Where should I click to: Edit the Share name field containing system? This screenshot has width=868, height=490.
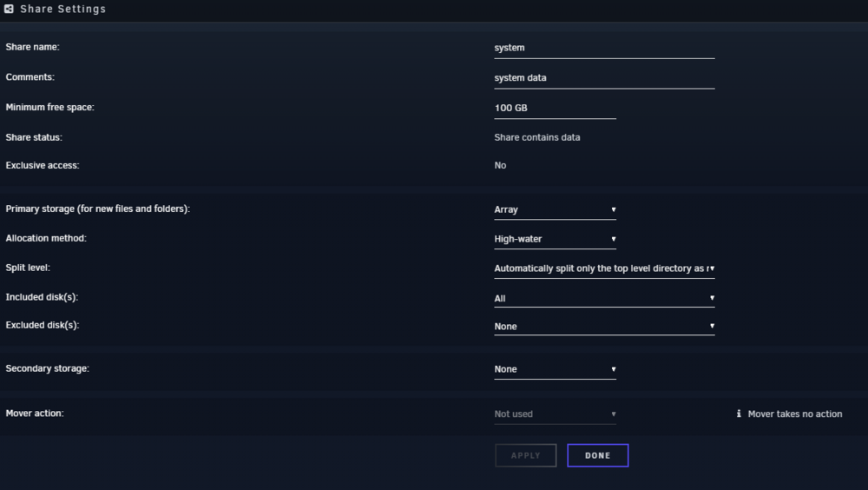coord(604,48)
